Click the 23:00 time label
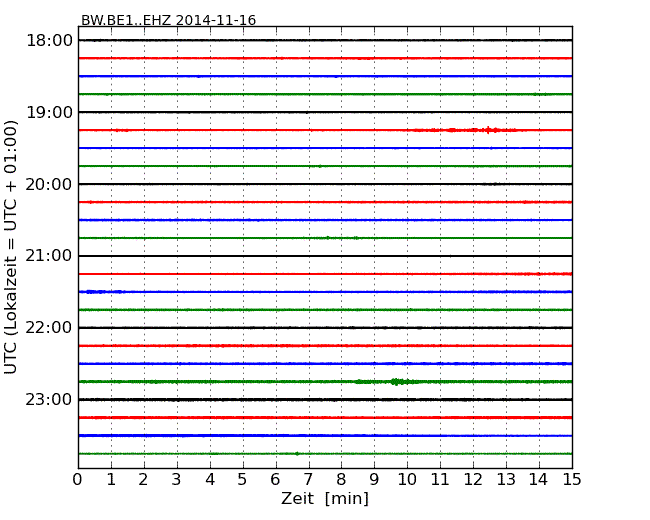The width and height of the screenshot is (650, 520). point(49,400)
